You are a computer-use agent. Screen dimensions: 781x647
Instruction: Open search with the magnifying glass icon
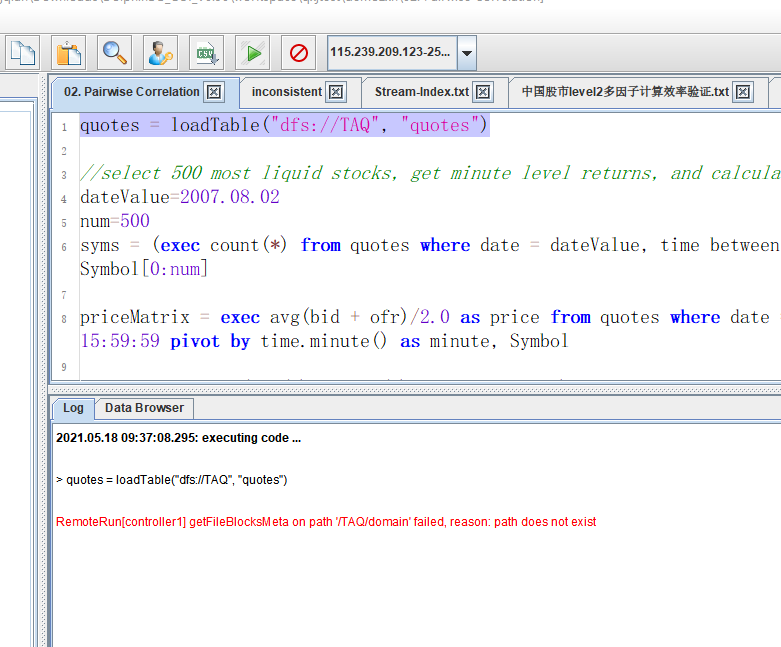point(114,52)
